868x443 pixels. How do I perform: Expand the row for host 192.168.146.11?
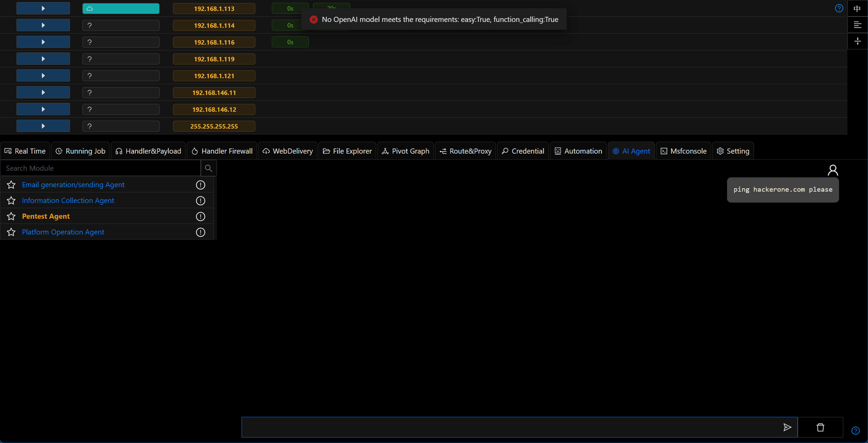(43, 93)
